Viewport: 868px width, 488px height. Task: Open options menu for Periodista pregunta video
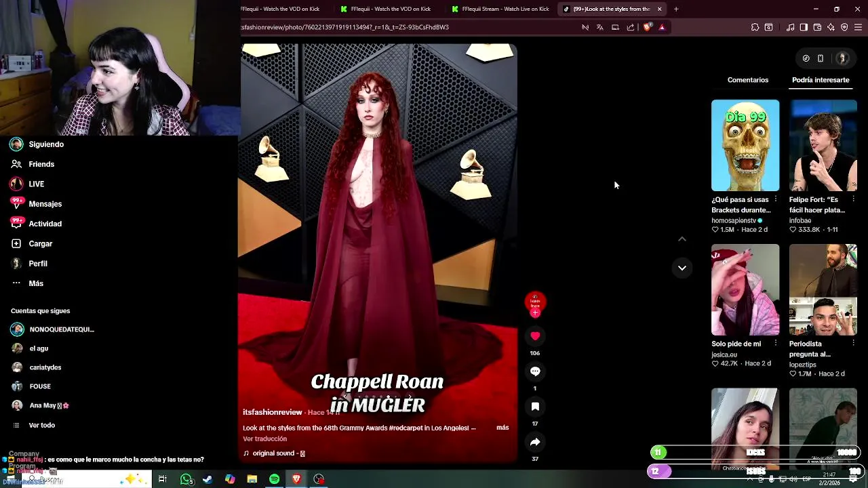point(853,343)
